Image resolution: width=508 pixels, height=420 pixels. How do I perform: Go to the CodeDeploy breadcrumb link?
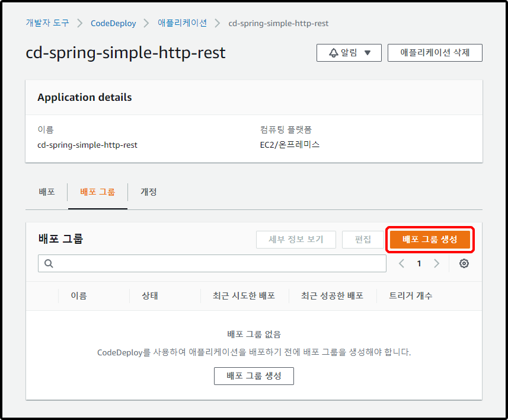[x=113, y=23]
